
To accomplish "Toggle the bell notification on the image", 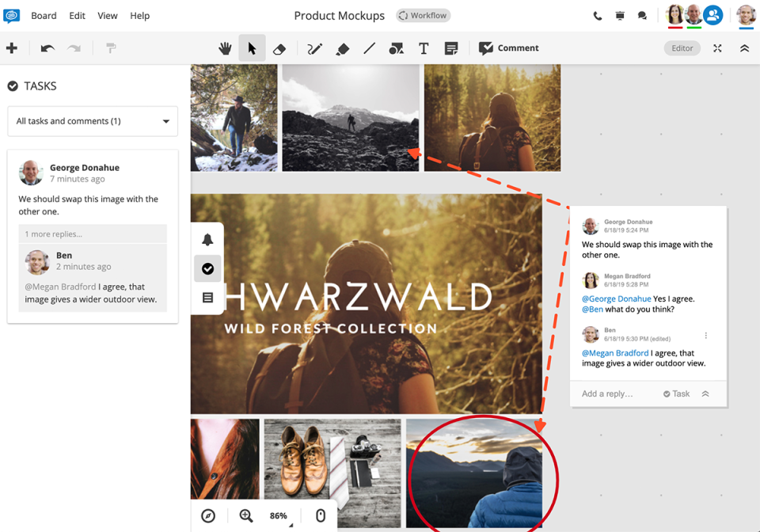I will [x=207, y=239].
